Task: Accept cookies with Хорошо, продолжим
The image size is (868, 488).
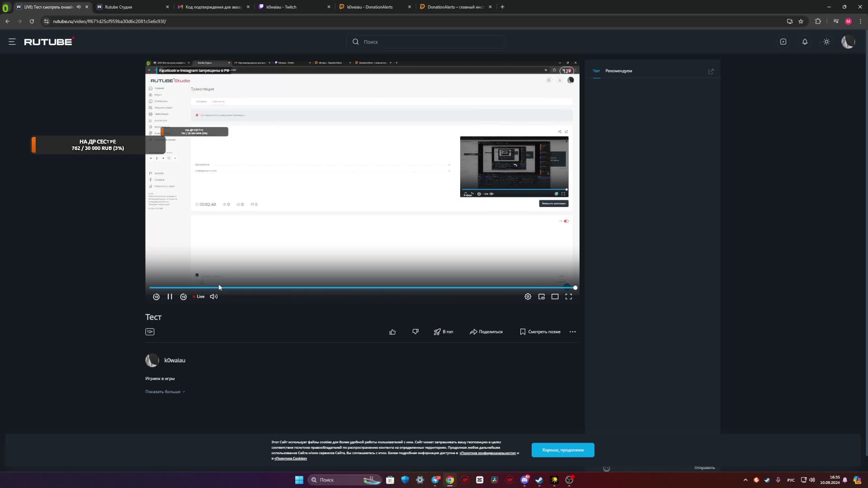Action: click(562, 450)
